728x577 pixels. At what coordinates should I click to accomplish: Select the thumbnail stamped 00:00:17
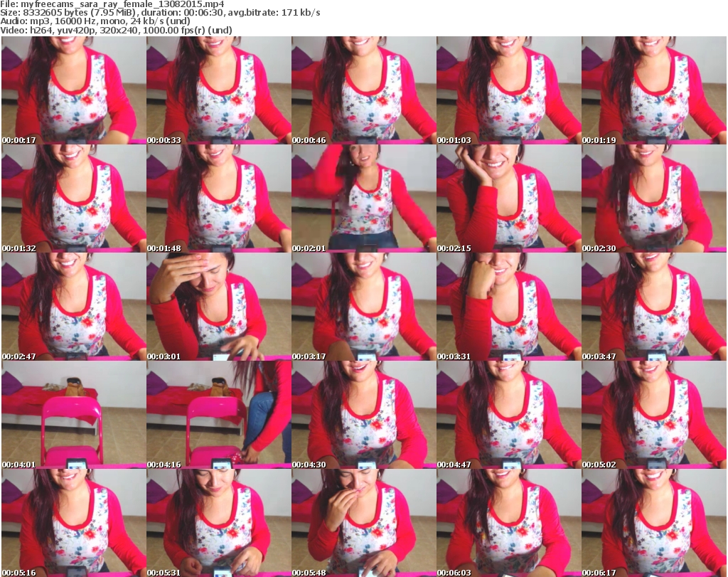74,90
